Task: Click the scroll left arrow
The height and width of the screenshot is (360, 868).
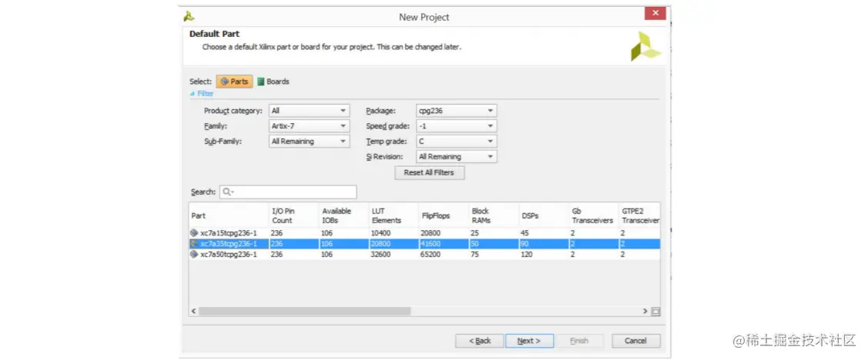Action: (194, 312)
